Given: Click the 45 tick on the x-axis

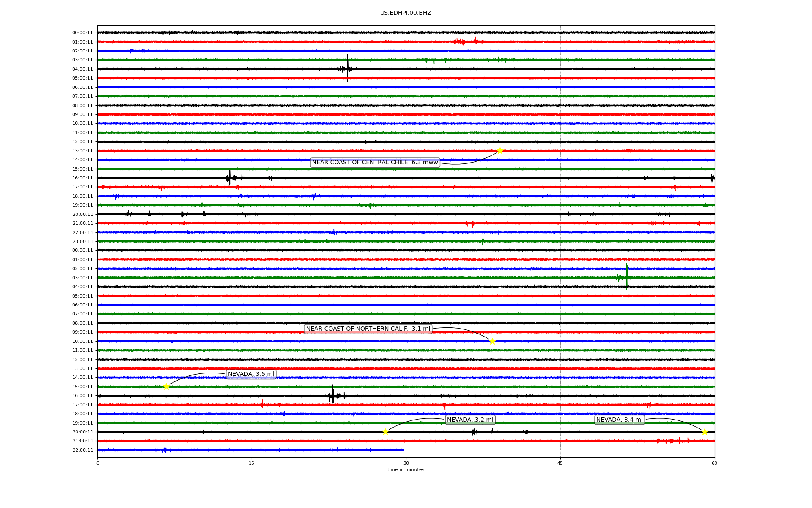Looking at the screenshot, I should click(560, 463).
